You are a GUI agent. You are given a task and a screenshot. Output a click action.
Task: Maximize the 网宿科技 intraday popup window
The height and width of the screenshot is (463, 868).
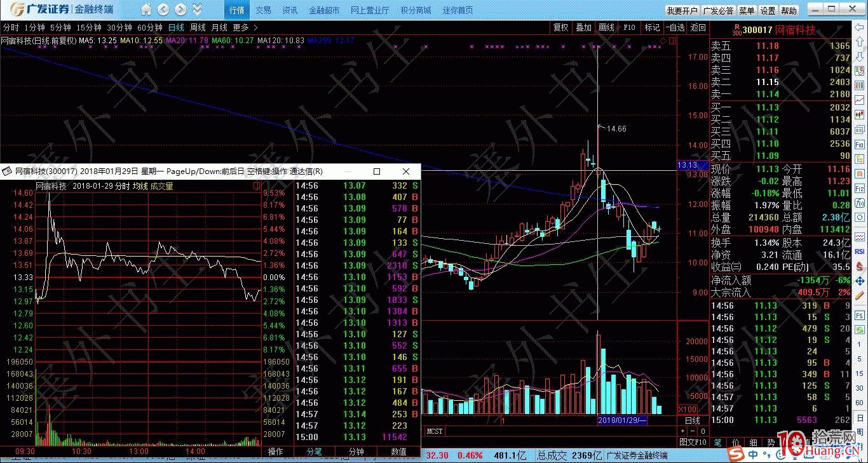[x=377, y=171]
